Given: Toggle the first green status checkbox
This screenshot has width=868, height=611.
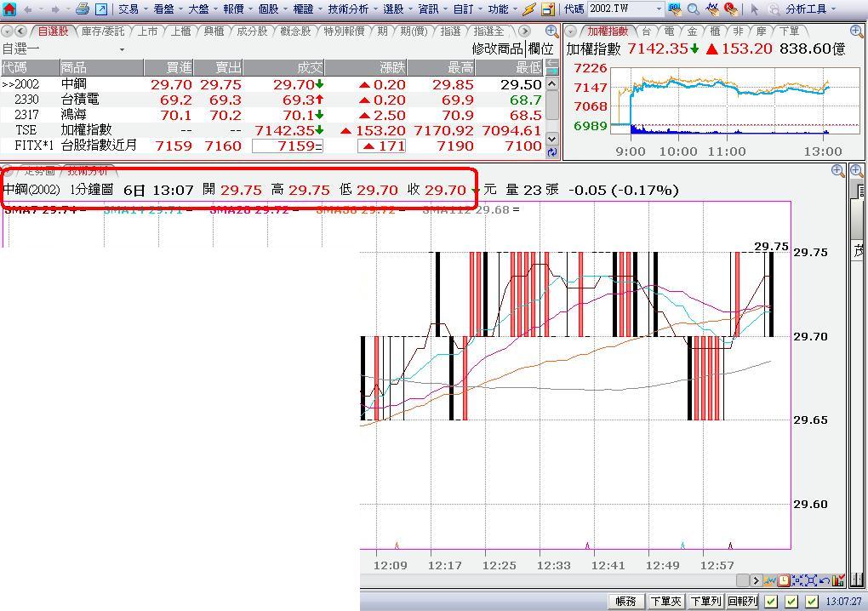Looking at the screenshot, I should [771, 601].
